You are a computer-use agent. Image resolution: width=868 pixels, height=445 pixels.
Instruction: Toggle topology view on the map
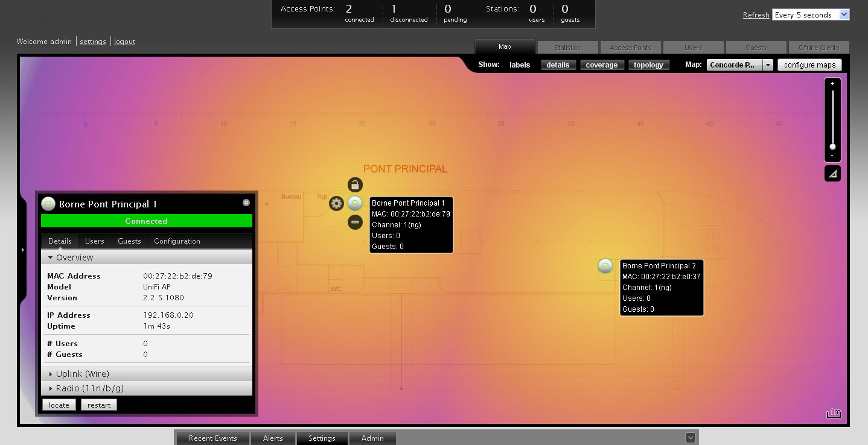(x=648, y=65)
